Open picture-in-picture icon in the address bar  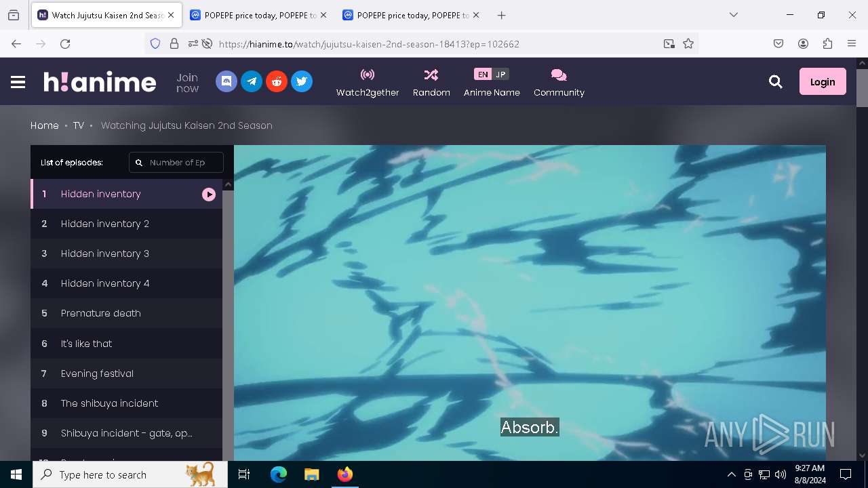(669, 43)
